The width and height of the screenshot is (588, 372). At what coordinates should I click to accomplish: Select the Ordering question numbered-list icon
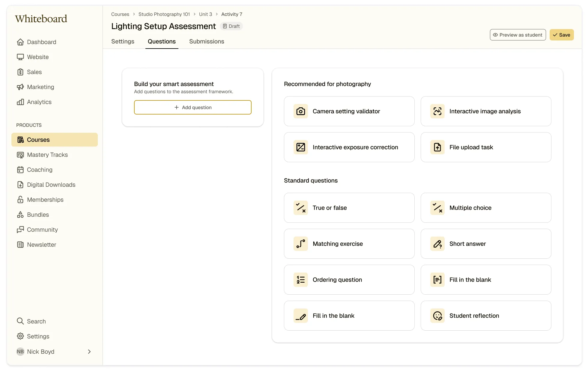click(300, 280)
